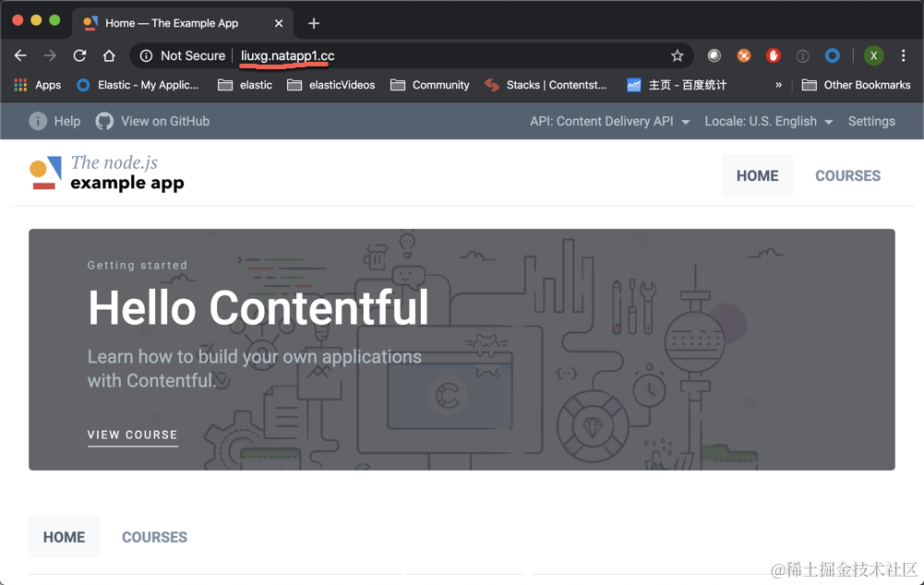Click the blue ring extension icon
Image resolution: width=924 pixels, height=585 pixels.
click(x=832, y=55)
